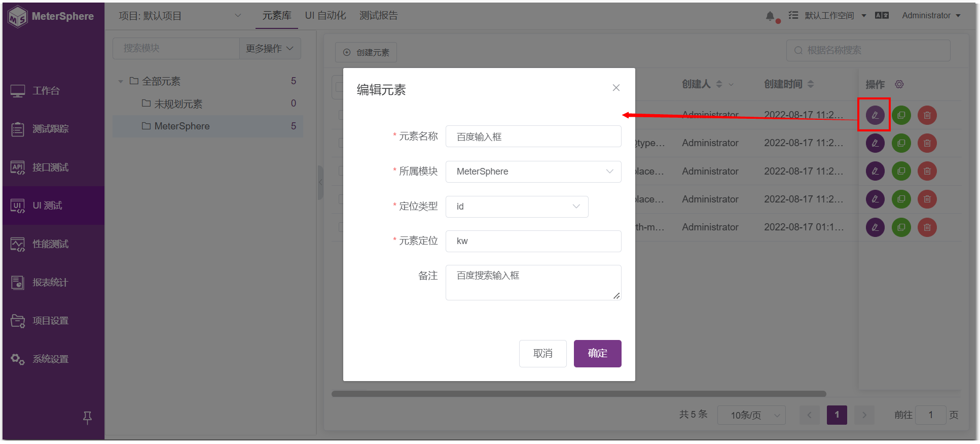Screen dimensions: 980x444
Task: Open the 10条/页 page size dropdown
Action: (751, 415)
